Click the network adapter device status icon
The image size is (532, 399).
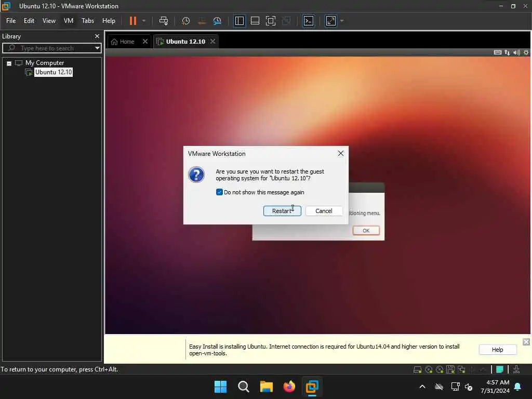(x=461, y=369)
